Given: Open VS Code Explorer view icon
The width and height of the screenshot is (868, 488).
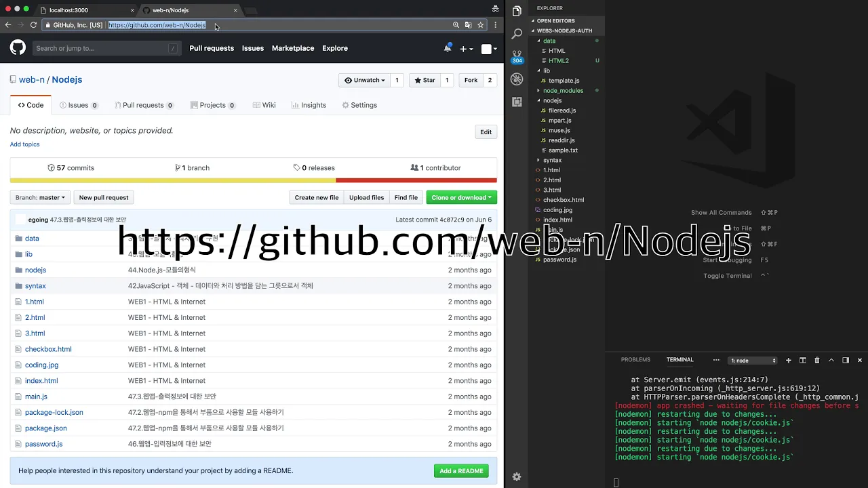Looking at the screenshot, I should [517, 12].
